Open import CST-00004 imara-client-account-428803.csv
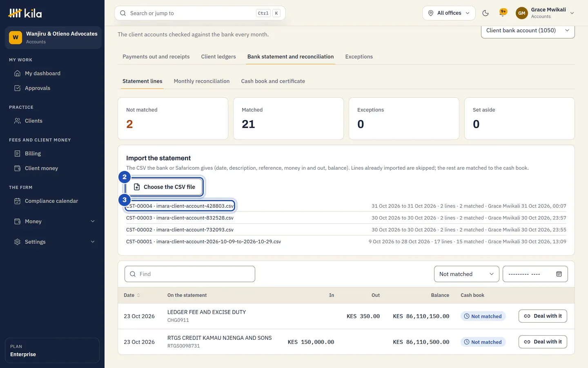588x368 pixels. pos(180,206)
